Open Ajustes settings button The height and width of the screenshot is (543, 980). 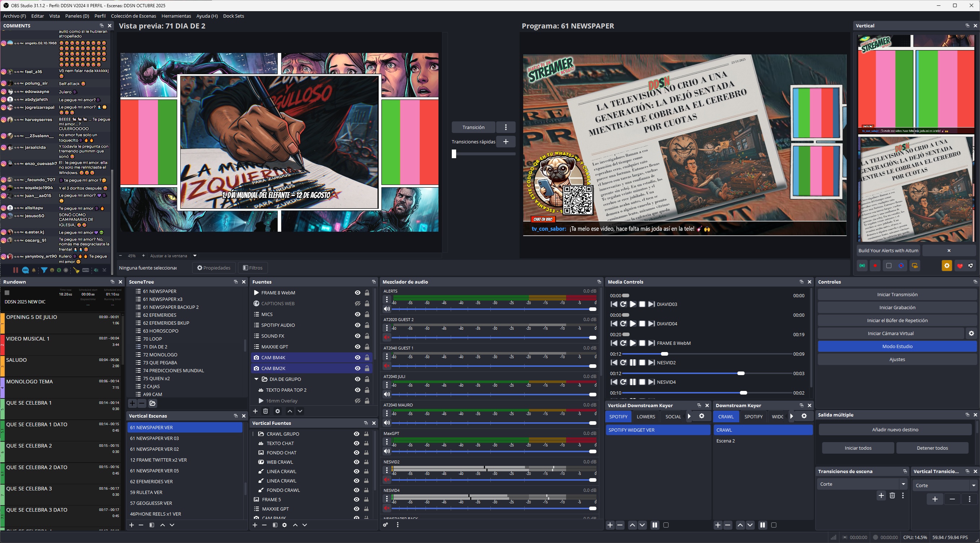click(897, 359)
